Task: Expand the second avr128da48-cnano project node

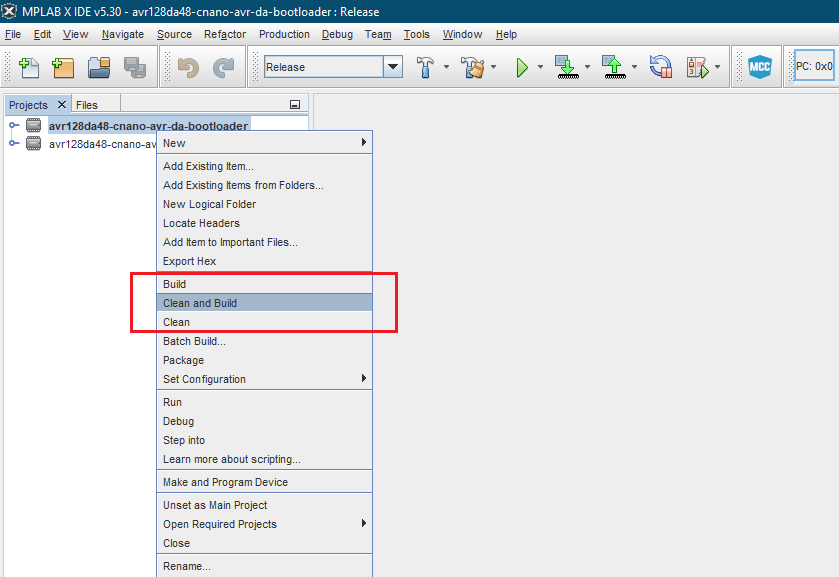Action: point(13,143)
